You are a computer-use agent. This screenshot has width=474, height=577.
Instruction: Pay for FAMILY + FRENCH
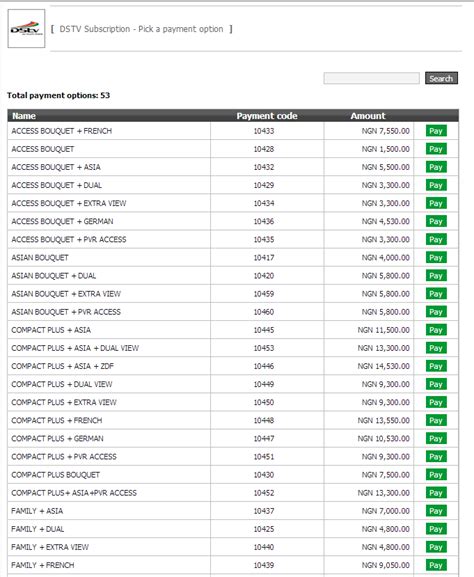(x=436, y=565)
